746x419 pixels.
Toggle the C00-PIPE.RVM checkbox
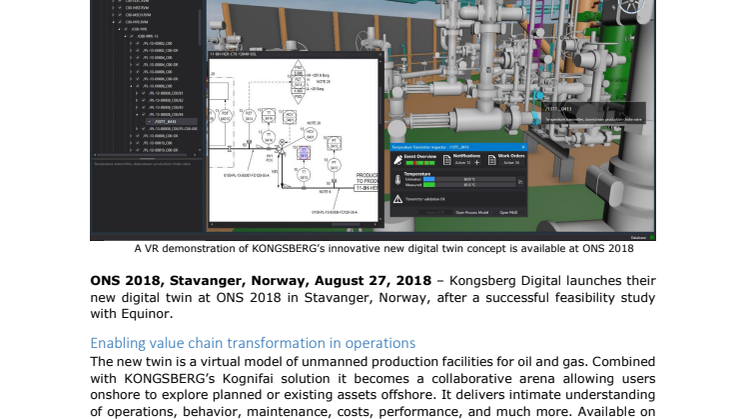(120, 22)
